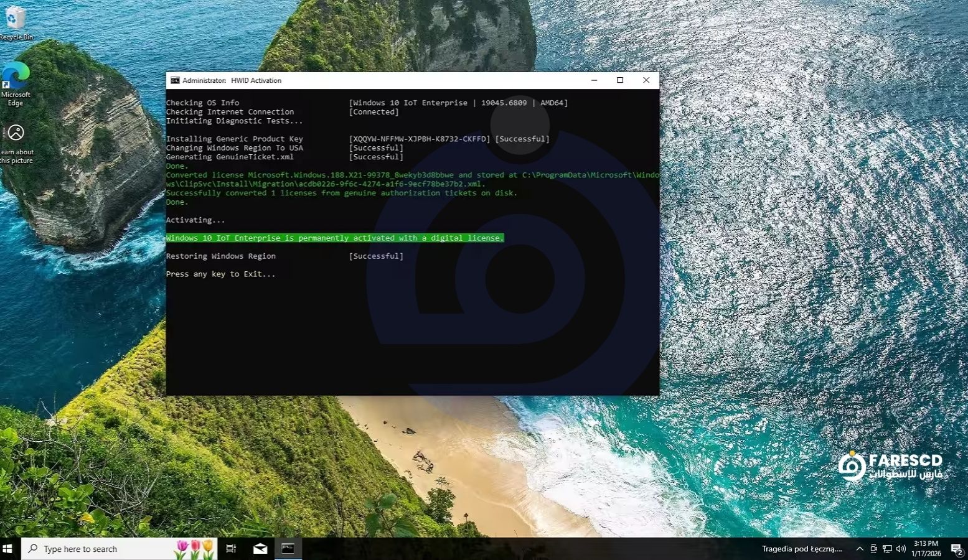The height and width of the screenshot is (560, 968).
Task: Close the HWID Activation window
Action: pos(646,80)
